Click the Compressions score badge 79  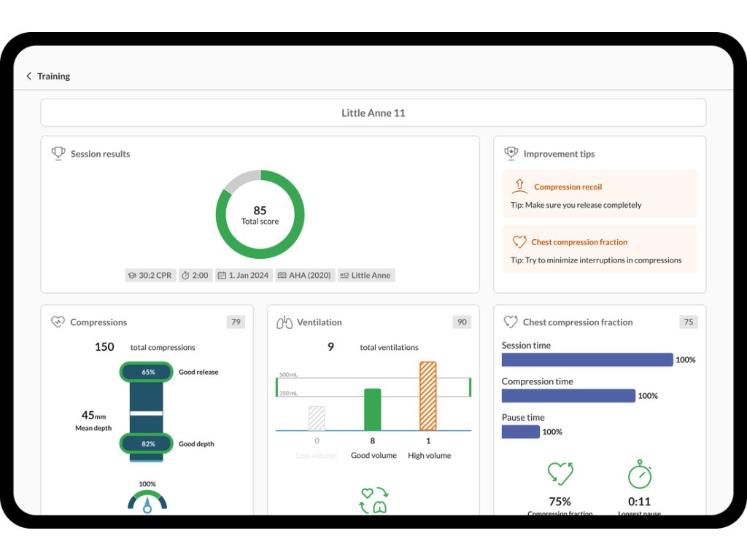236,322
